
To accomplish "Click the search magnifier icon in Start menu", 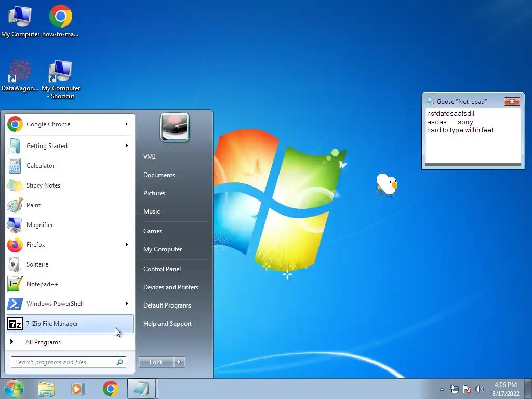I will 119,362.
